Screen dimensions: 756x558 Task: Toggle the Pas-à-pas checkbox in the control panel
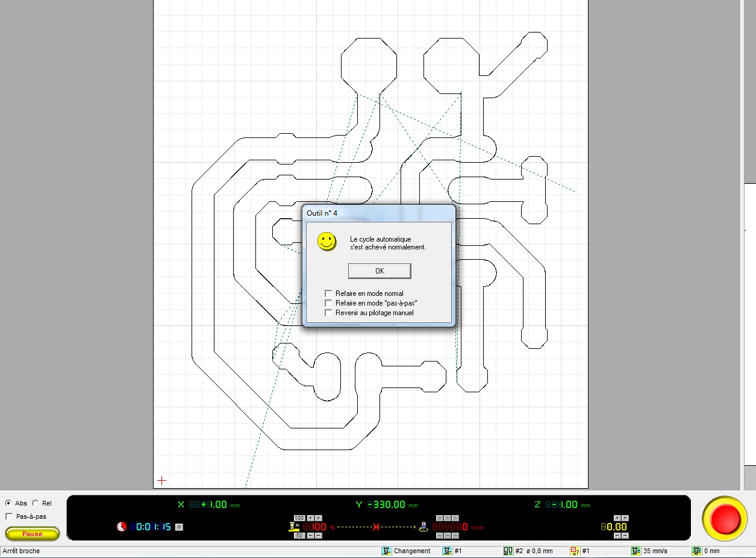coord(9,516)
